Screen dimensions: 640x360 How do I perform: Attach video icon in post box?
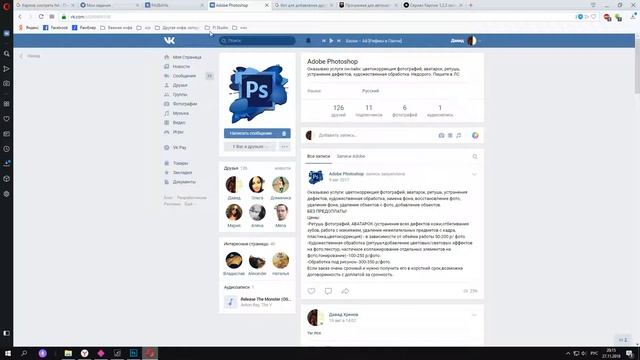click(x=450, y=135)
